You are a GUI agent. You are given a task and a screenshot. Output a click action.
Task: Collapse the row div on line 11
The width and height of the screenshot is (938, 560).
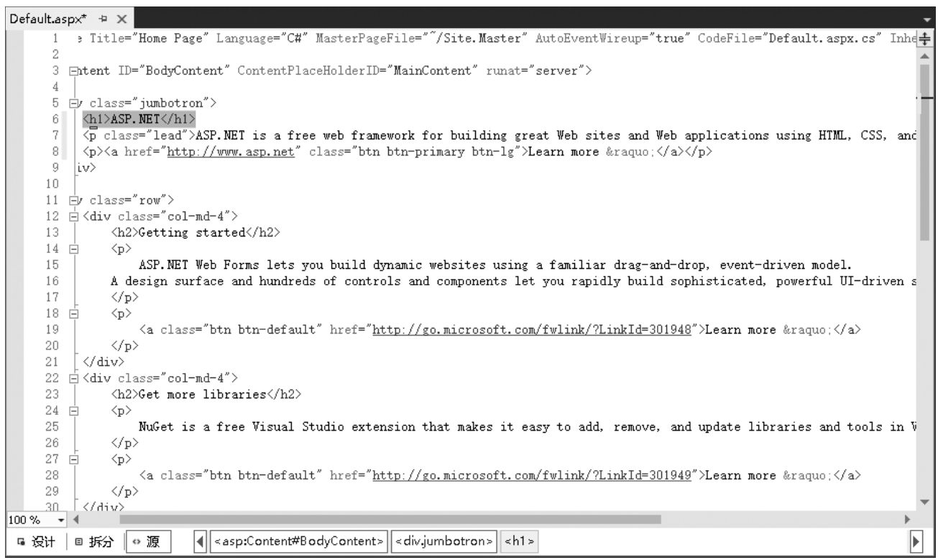[73, 201]
